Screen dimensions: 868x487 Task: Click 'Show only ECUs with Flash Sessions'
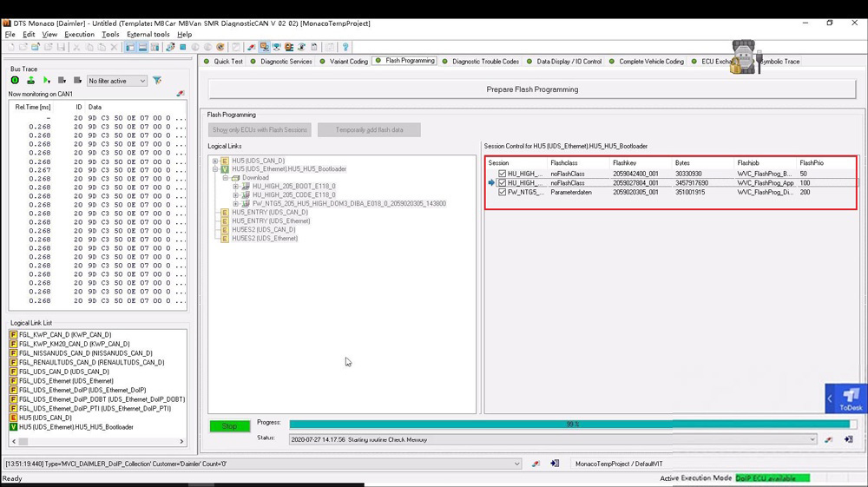click(x=260, y=129)
